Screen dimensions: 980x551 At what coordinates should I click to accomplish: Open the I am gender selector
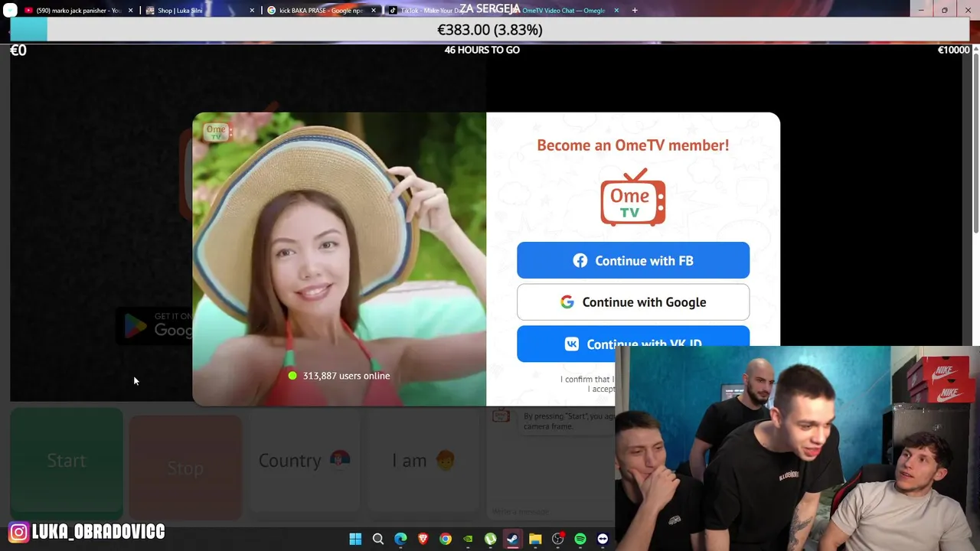(x=423, y=461)
